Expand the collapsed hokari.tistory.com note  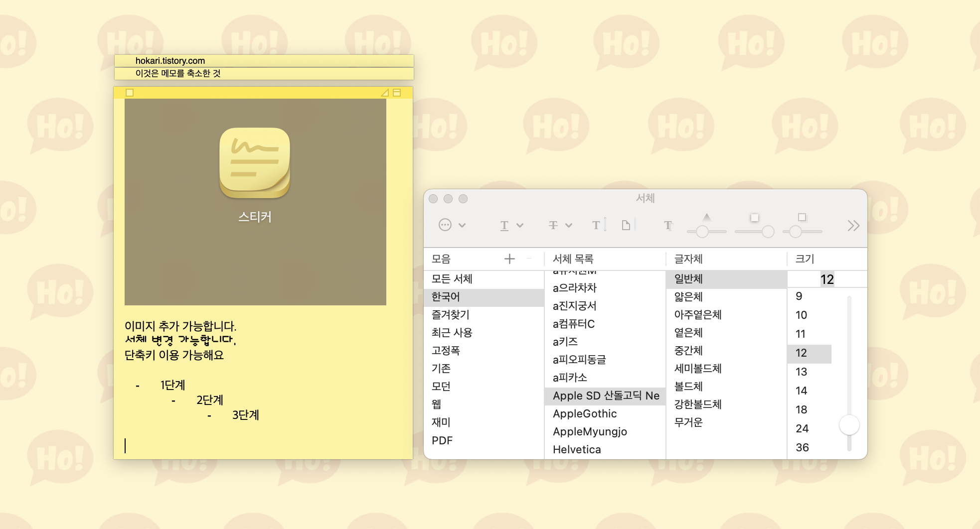[x=264, y=61]
